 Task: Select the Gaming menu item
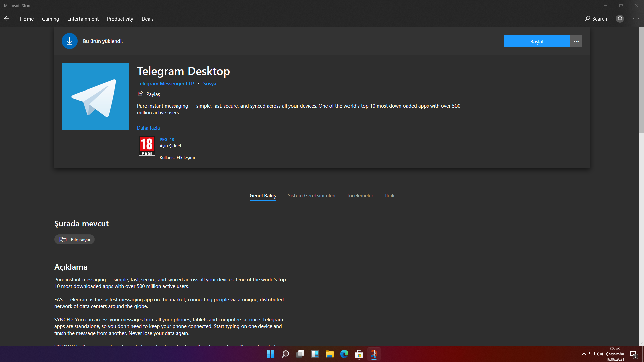(50, 19)
